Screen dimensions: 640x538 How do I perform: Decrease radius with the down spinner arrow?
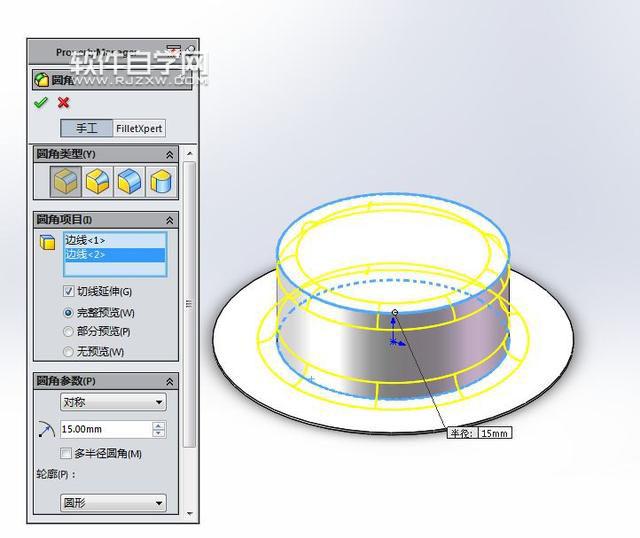click(158, 434)
